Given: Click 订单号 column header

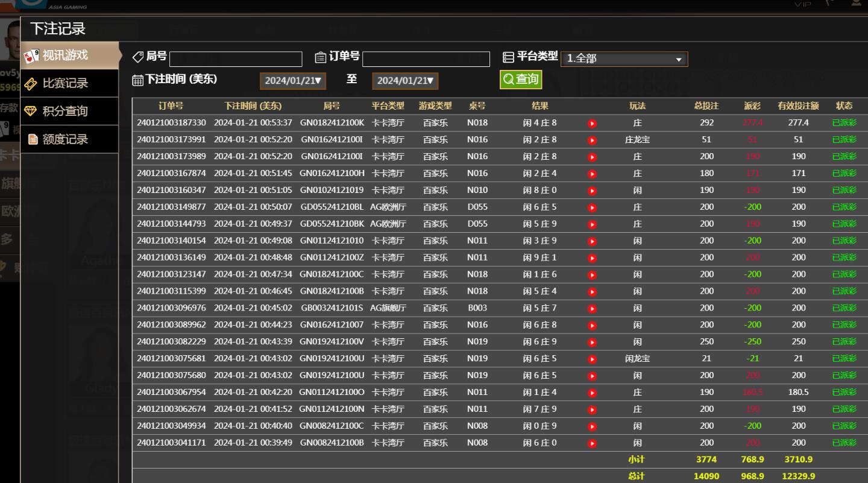Looking at the screenshot, I should 171,106.
